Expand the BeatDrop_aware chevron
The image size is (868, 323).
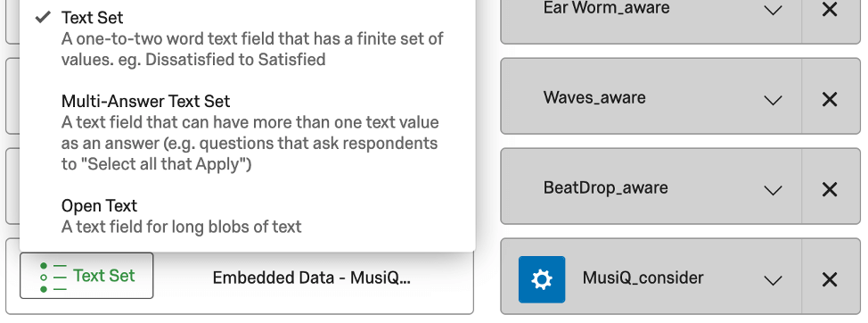pos(773,191)
